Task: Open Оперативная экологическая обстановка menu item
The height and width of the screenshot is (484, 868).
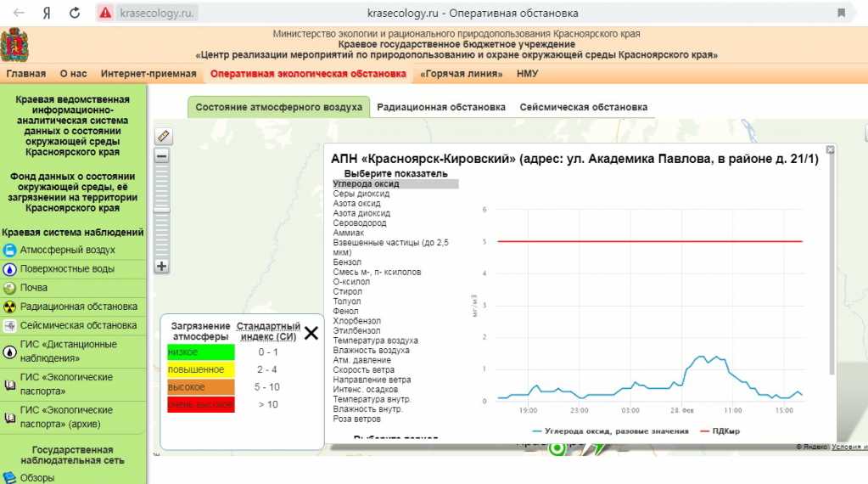Action: (308, 74)
